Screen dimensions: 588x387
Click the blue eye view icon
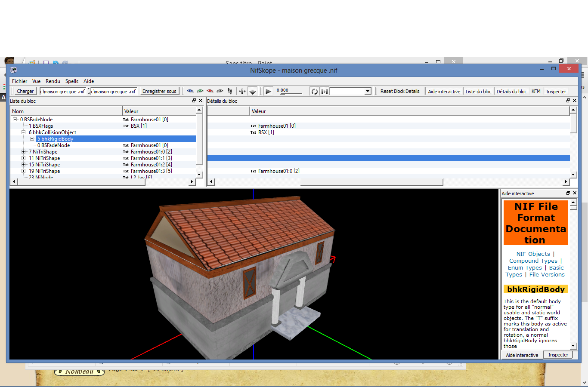[190, 91]
